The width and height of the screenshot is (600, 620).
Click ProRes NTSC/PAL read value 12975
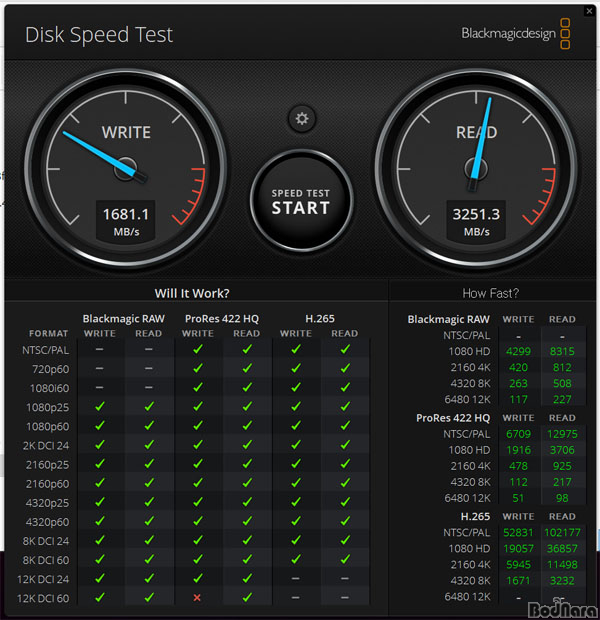(562, 434)
